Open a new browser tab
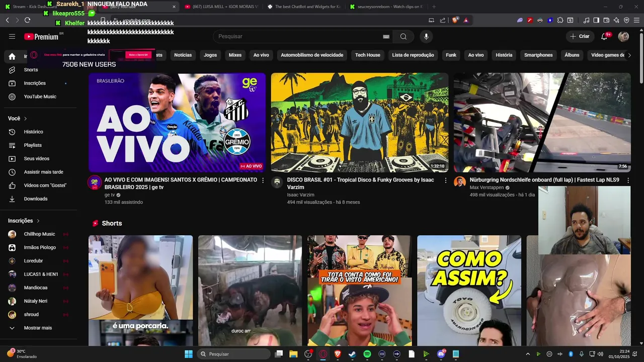 coord(434,7)
